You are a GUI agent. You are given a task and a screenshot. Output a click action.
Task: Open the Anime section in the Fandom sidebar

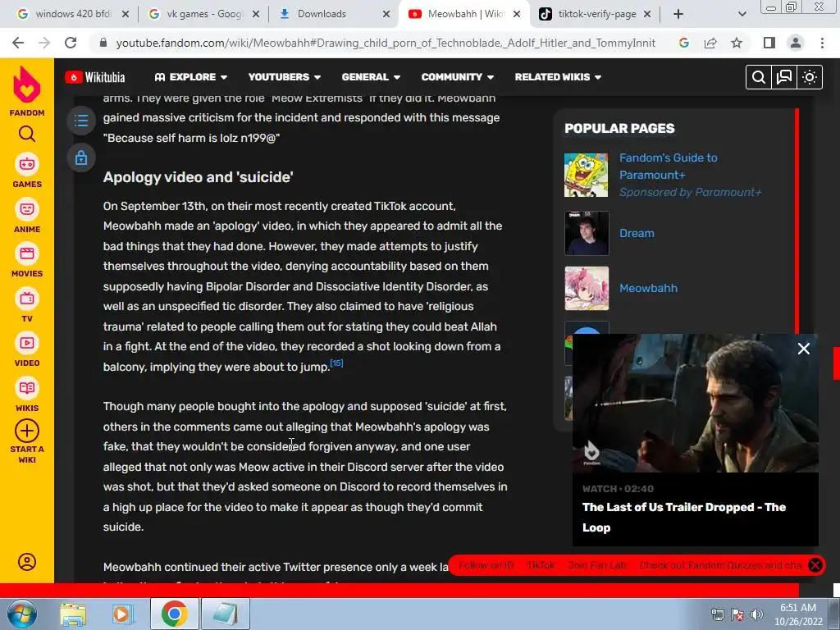pos(27,217)
